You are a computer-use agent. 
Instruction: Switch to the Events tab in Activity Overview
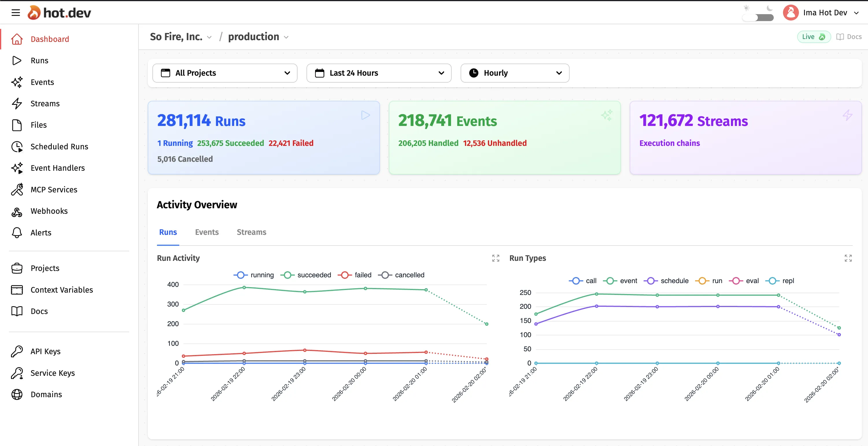pos(206,232)
